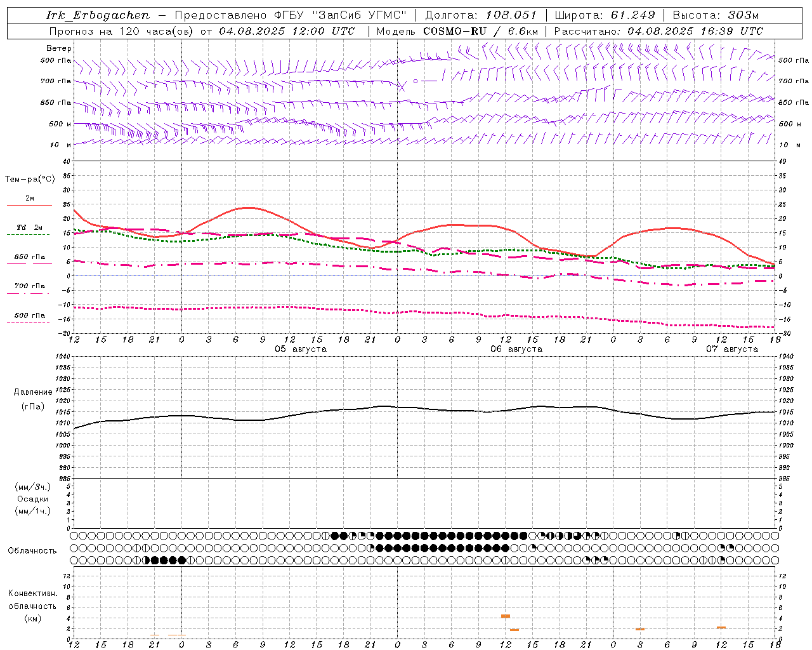Click the Давление pressure panel label
The image size is (812, 650).
coord(33,392)
